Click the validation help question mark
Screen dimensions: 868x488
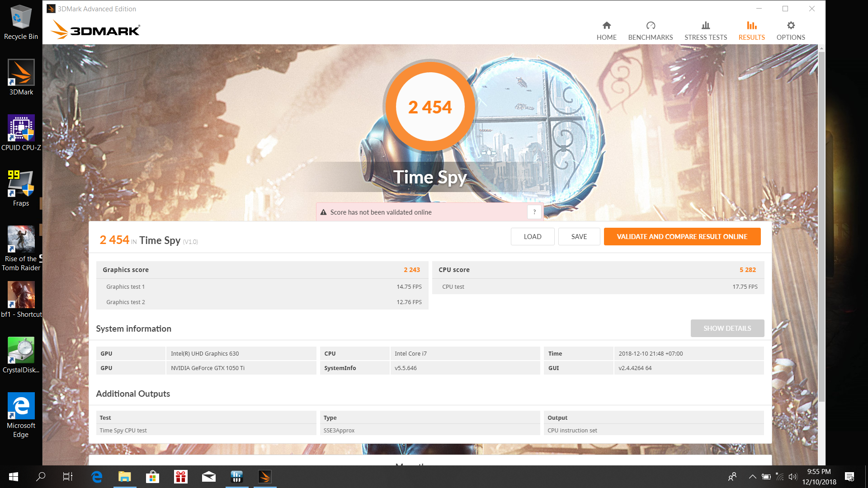[x=534, y=212]
